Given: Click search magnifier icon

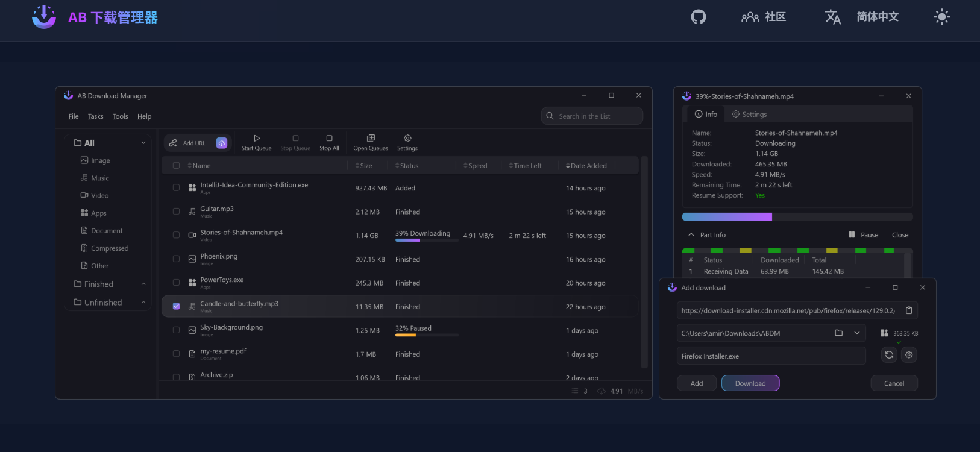Looking at the screenshot, I should point(550,116).
